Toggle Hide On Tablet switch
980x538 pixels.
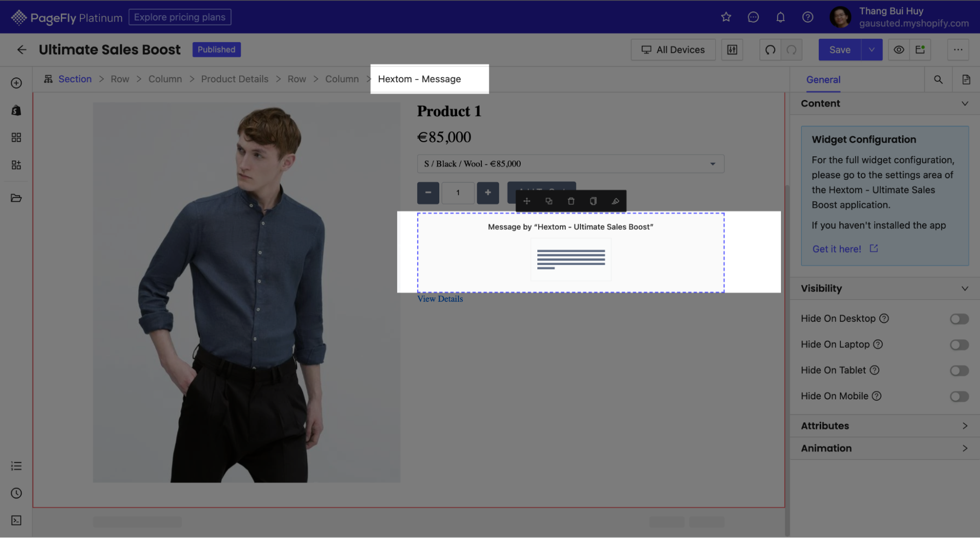tap(959, 370)
